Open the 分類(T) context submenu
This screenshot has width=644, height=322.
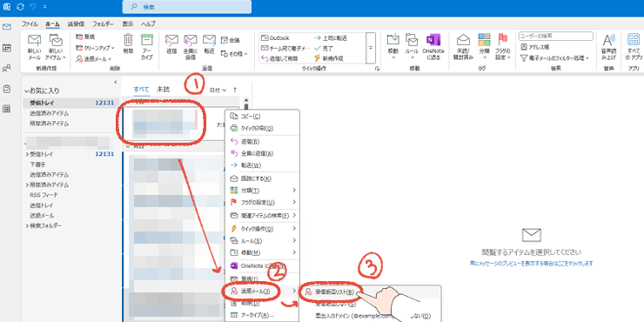pos(263,191)
